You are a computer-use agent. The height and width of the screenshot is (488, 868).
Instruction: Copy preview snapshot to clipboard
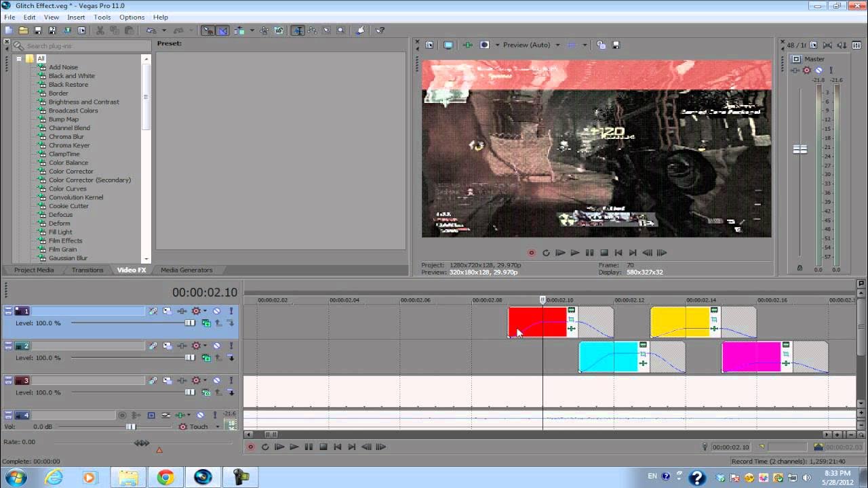click(x=601, y=45)
